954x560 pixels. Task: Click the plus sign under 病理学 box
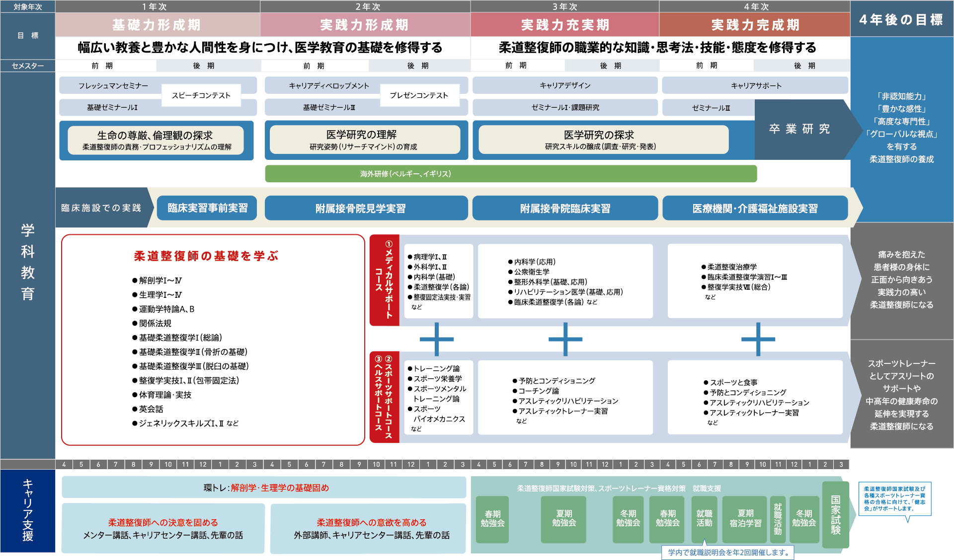437,339
